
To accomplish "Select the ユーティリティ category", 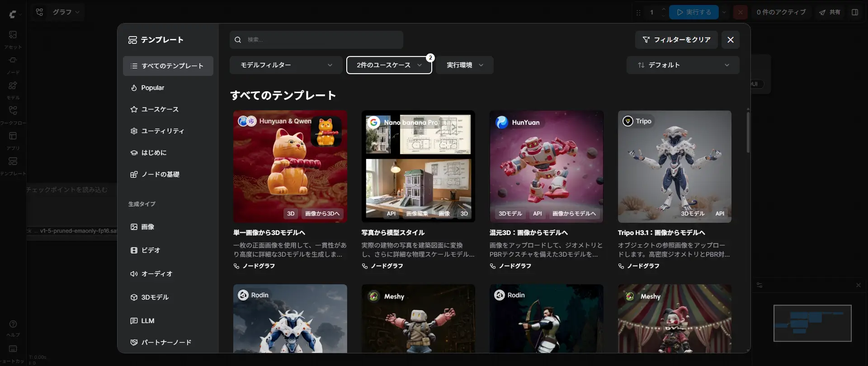I will click(168, 131).
